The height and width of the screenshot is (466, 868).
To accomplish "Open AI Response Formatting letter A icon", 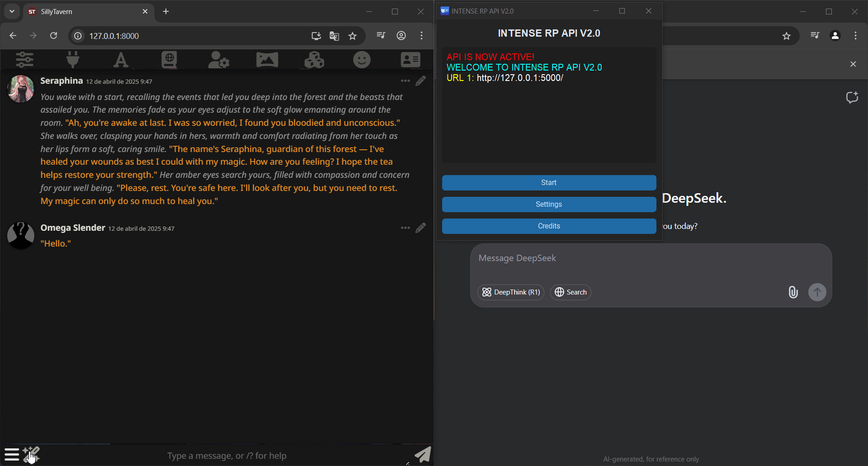I will 121,60.
